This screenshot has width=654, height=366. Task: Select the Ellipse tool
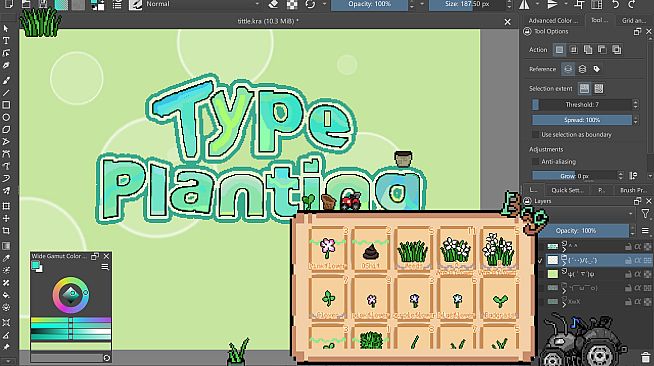coord(6,117)
